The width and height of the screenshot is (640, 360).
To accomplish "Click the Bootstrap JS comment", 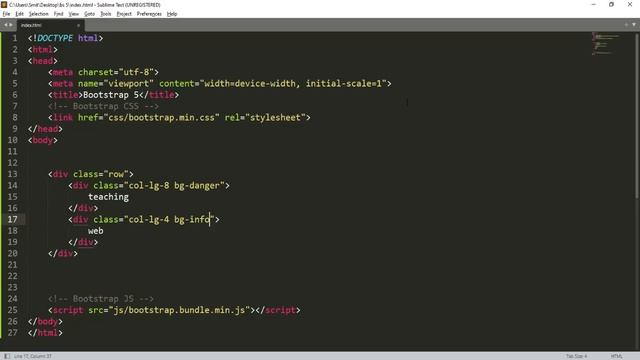I will click(x=101, y=299).
